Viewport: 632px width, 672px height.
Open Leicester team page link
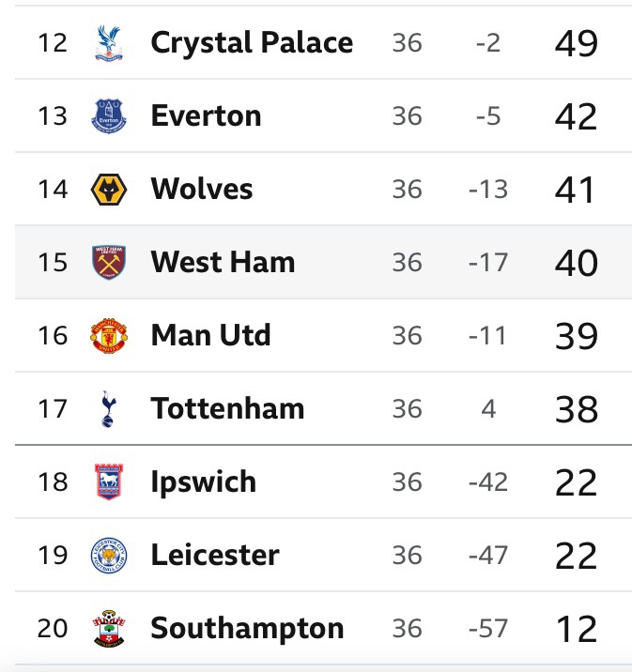click(x=214, y=556)
